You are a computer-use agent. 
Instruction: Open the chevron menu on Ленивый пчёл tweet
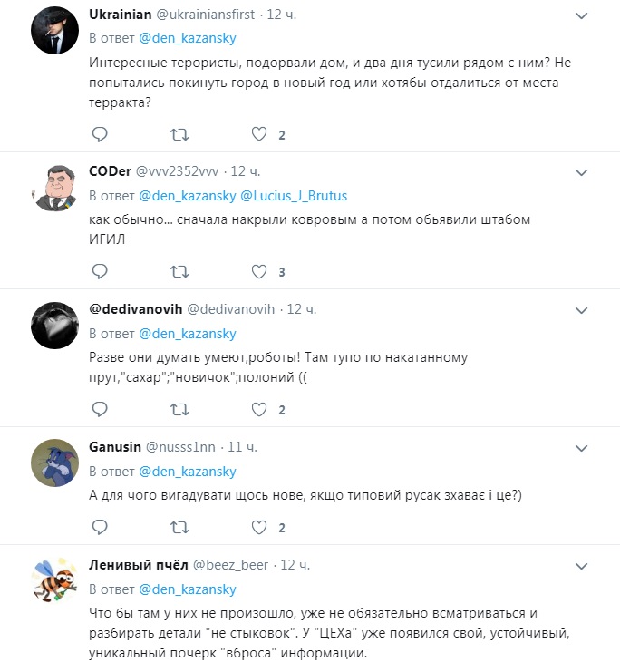click(x=581, y=567)
